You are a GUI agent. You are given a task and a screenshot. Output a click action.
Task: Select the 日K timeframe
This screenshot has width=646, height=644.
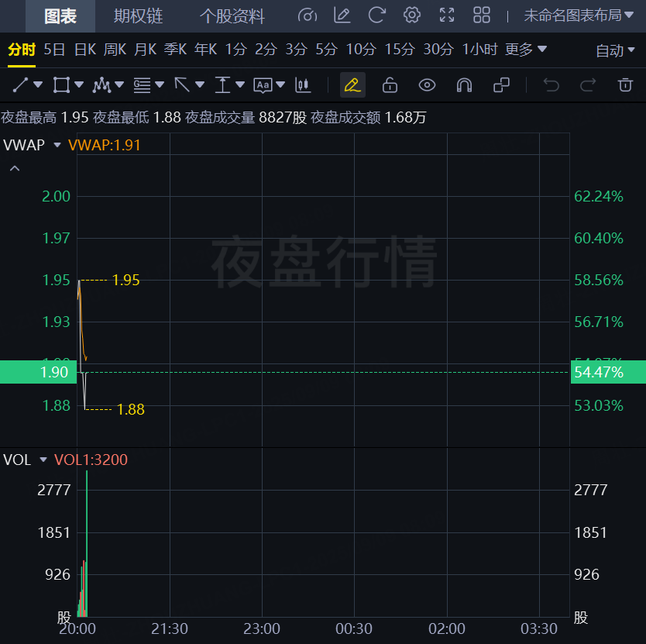coord(85,50)
